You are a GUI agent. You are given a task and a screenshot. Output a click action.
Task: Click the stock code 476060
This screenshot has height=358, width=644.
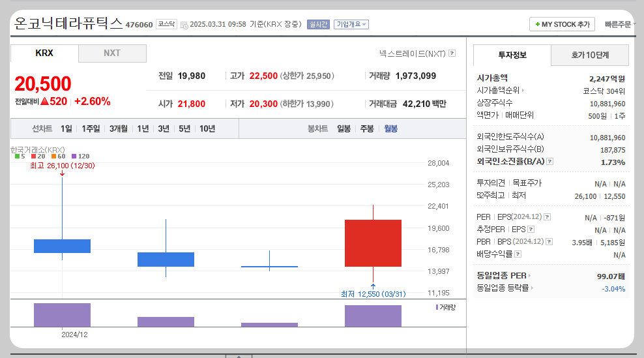(x=139, y=25)
